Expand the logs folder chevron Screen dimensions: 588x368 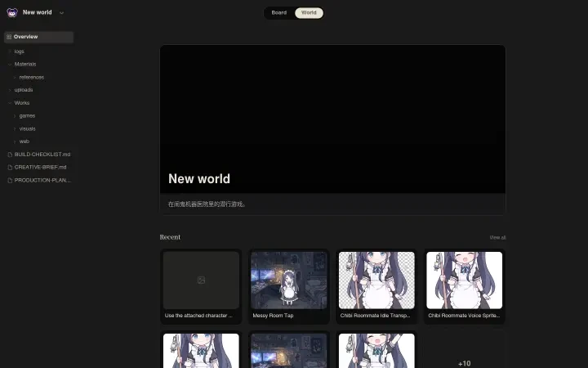coord(10,52)
